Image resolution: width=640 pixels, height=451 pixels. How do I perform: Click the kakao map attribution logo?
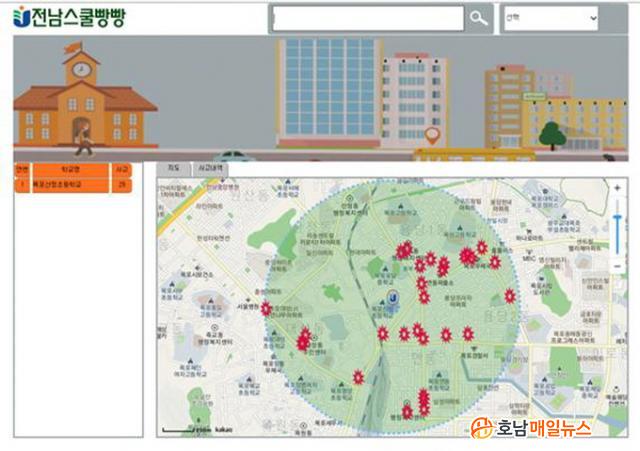pyautogui.click(x=223, y=429)
